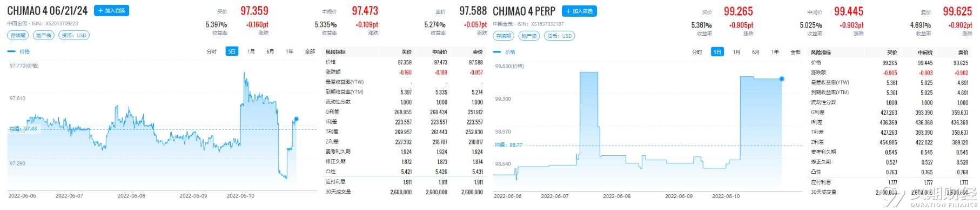
Task: Toggle 价格 legend on right chart
Action: [505, 52]
